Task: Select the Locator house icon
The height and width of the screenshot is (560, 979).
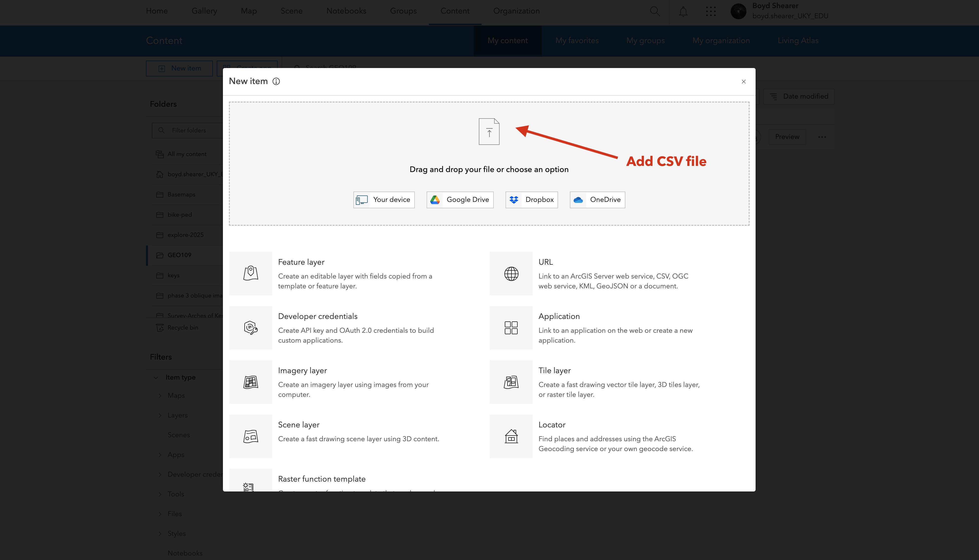Action: point(511,436)
